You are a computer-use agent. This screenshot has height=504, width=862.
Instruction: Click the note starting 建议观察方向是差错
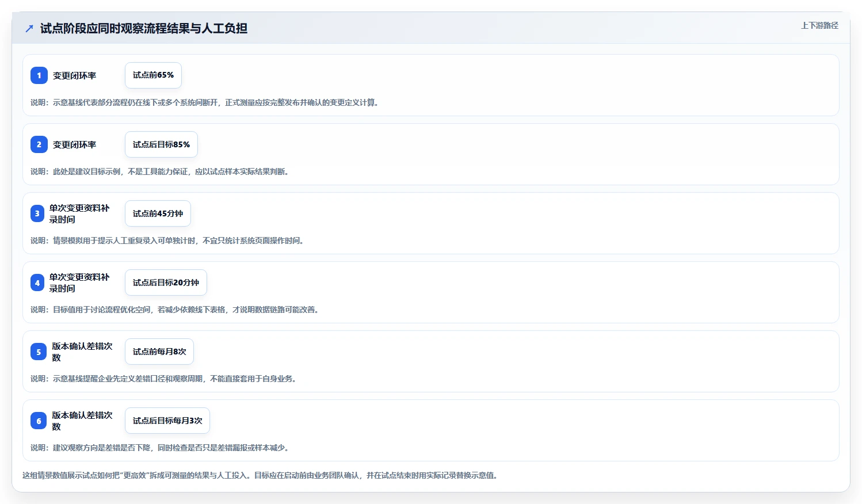click(x=159, y=448)
